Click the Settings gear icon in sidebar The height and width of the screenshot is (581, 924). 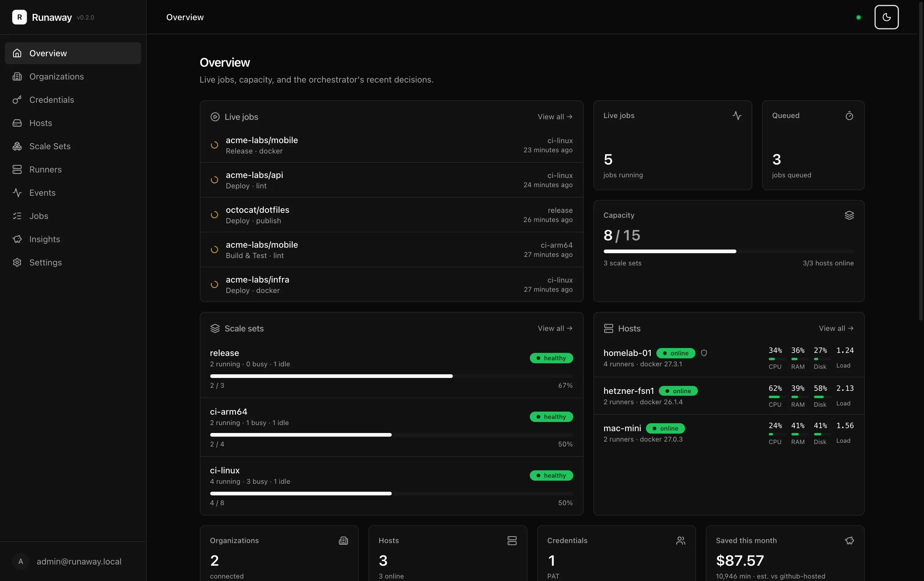tap(17, 262)
